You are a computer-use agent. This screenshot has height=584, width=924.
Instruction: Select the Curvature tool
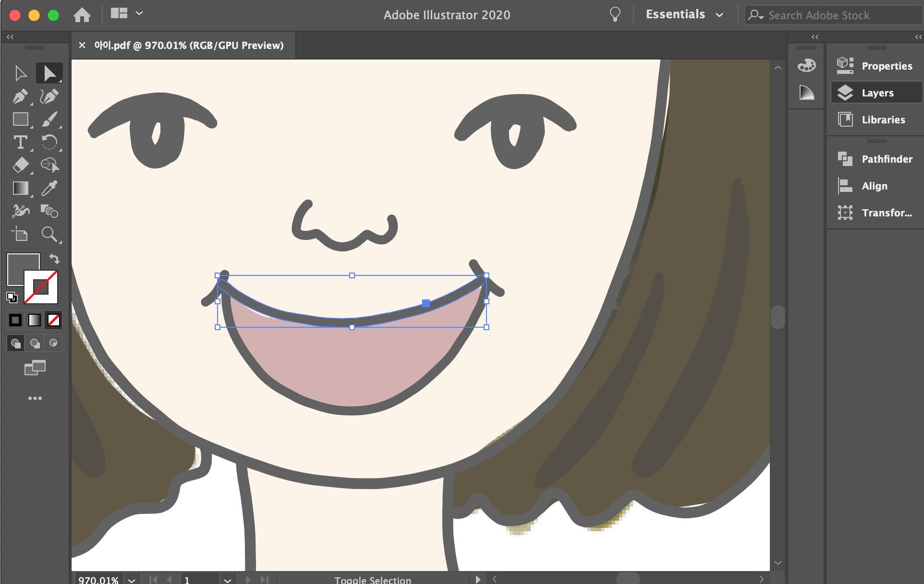pos(49,96)
